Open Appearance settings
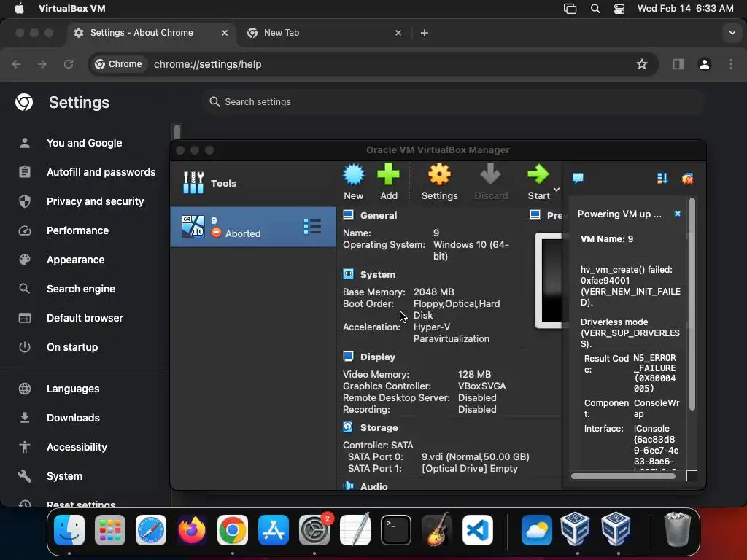The image size is (747, 560). tap(75, 260)
